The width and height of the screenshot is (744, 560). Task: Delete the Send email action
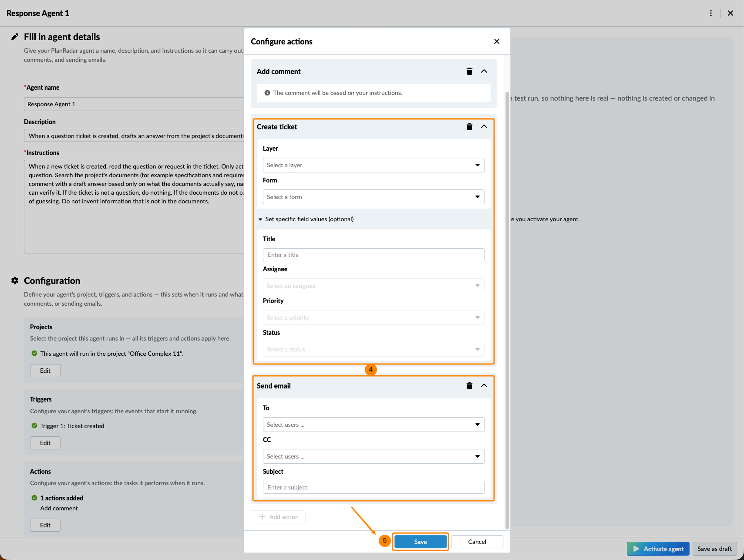tap(469, 386)
